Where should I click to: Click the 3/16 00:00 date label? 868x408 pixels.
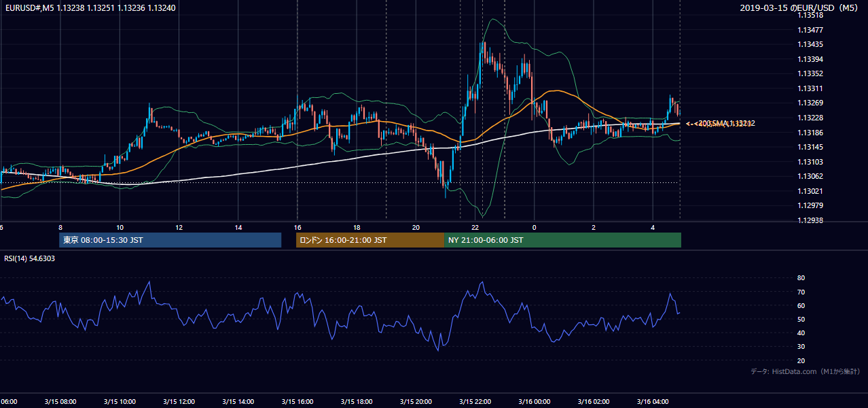click(x=535, y=401)
